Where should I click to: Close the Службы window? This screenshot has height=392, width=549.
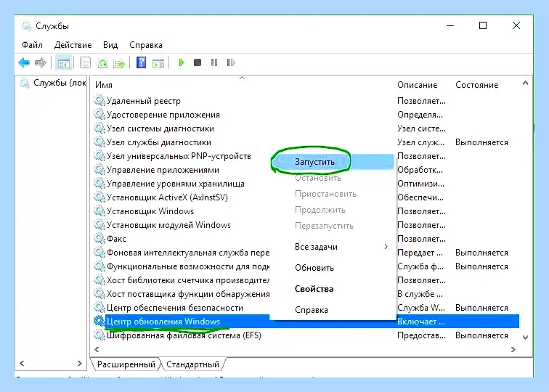(x=516, y=25)
